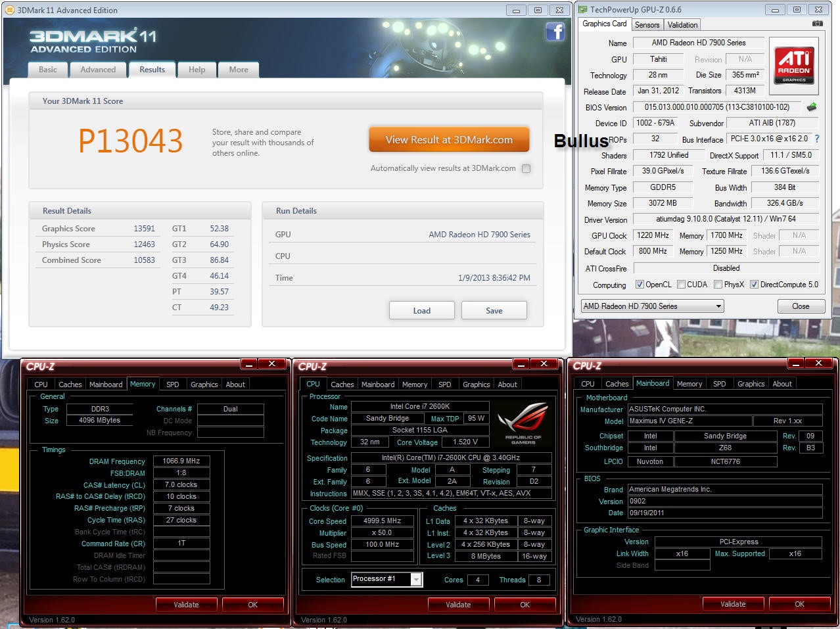Click Validate in the Mainboard CPU-Z window

click(x=733, y=604)
